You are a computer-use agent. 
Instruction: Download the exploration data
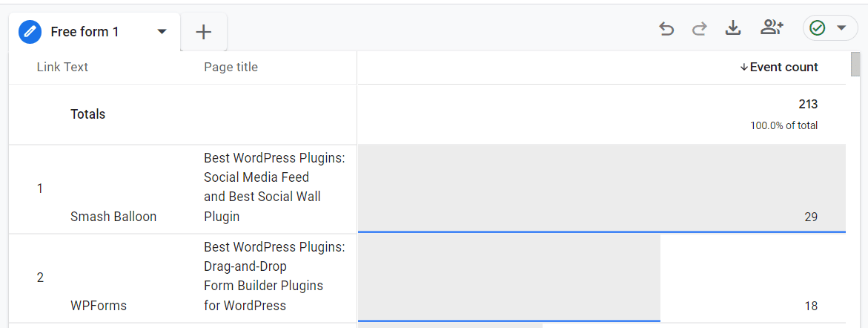pyautogui.click(x=733, y=28)
